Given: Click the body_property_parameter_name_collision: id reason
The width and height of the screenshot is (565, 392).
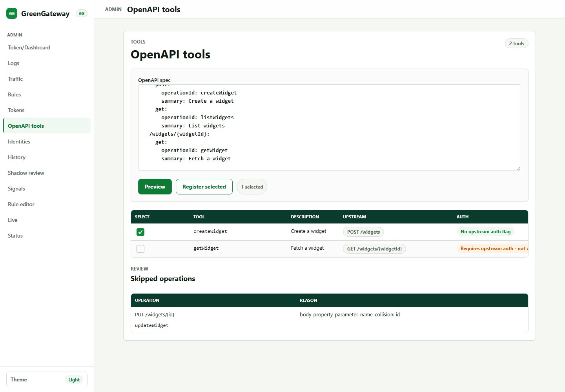Looking at the screenshot, I should pos(350,315).
